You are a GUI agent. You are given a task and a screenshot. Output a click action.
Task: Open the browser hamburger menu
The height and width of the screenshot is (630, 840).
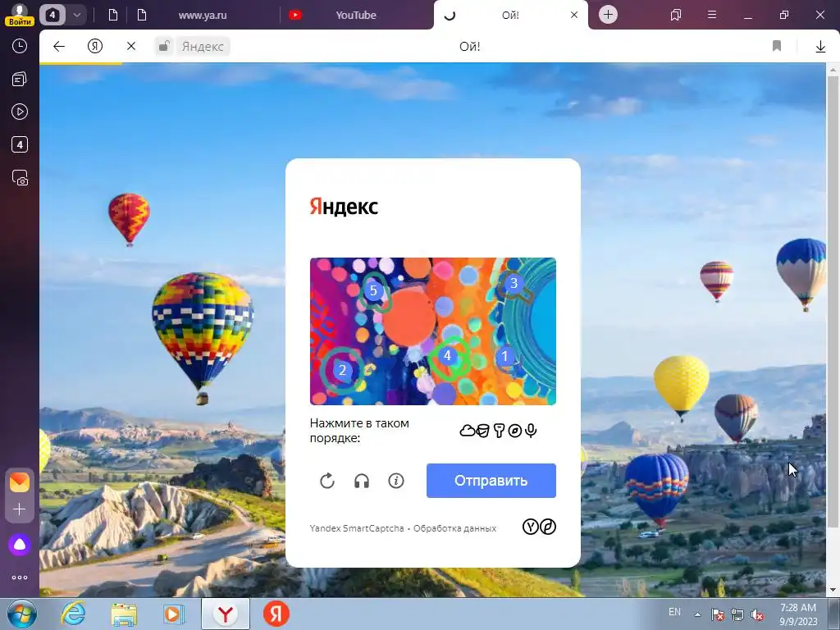click(x=712, y=15)
